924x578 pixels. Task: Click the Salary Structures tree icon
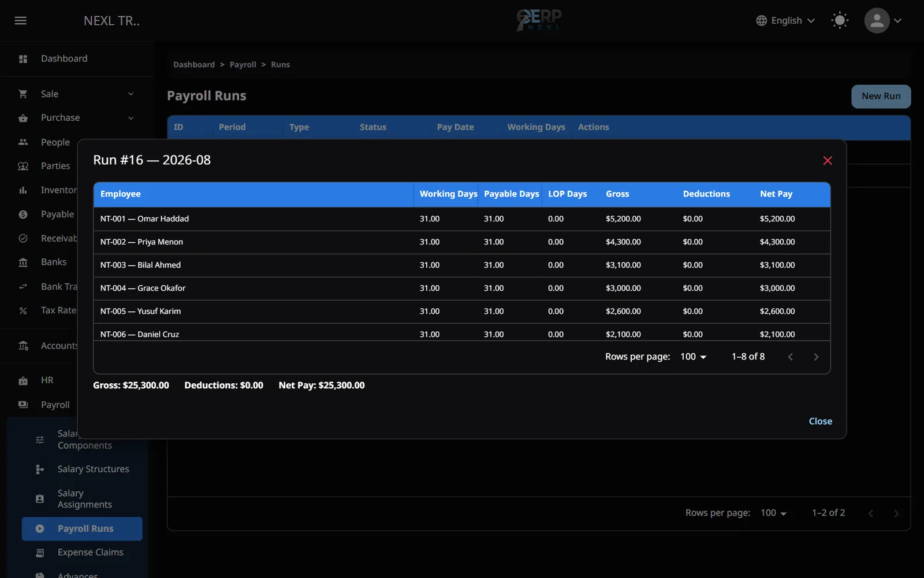click(x=40, y=469)
